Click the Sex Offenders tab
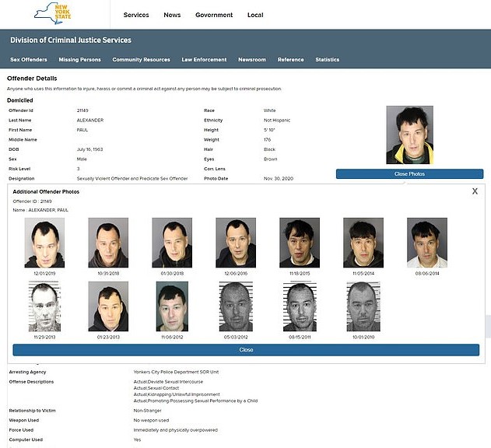The height and width of the screenshot is (448, 491). [29, 60]
